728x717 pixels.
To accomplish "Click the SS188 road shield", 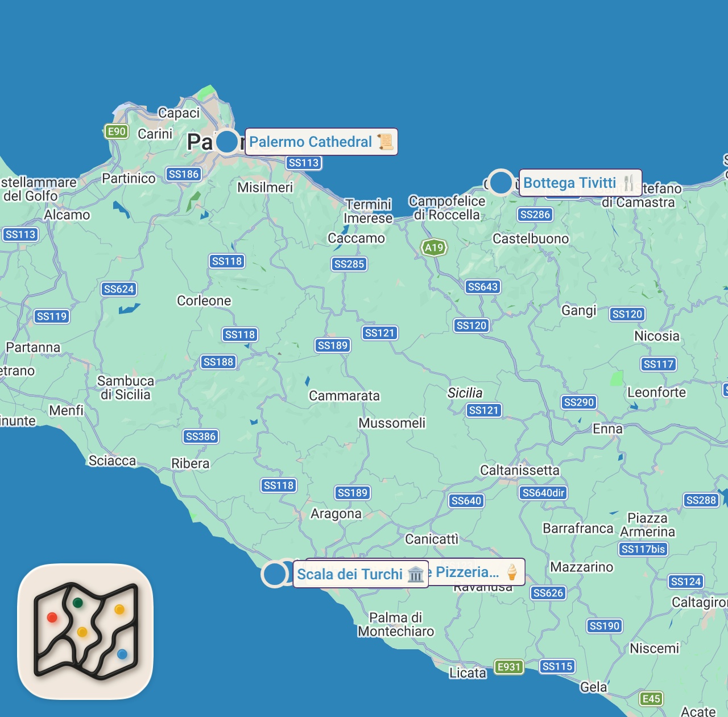I will tap(218, 362).
